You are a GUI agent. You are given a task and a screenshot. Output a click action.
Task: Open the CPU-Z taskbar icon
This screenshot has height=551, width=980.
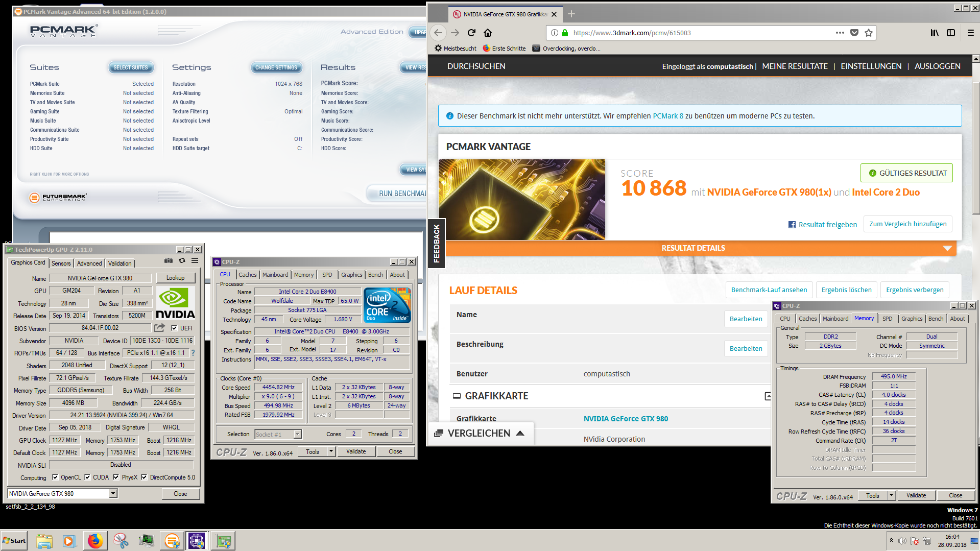[197, 541]
